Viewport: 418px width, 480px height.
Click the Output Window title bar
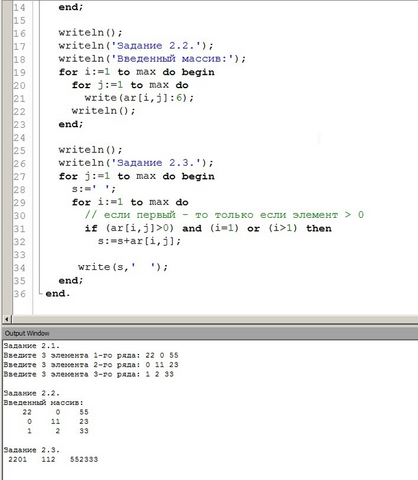click(210, 333)
